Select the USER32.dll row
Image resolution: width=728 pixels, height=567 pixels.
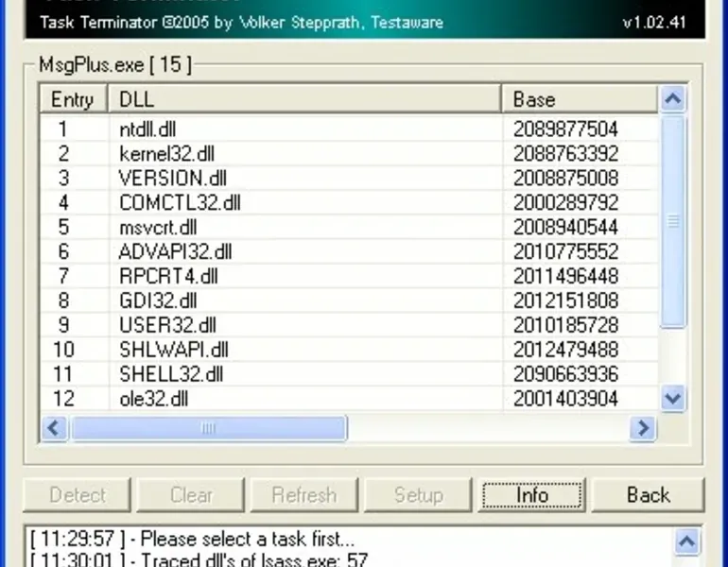(349, 325)
